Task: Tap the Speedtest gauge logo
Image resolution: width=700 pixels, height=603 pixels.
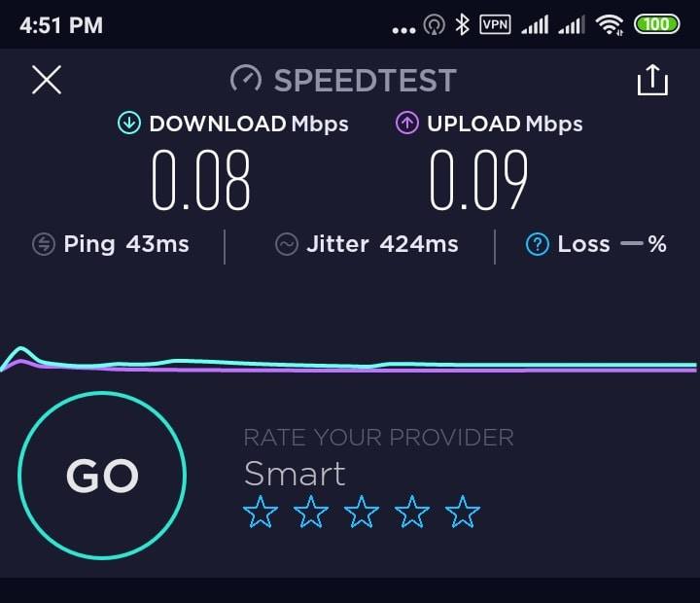Action: pos(246,79)
